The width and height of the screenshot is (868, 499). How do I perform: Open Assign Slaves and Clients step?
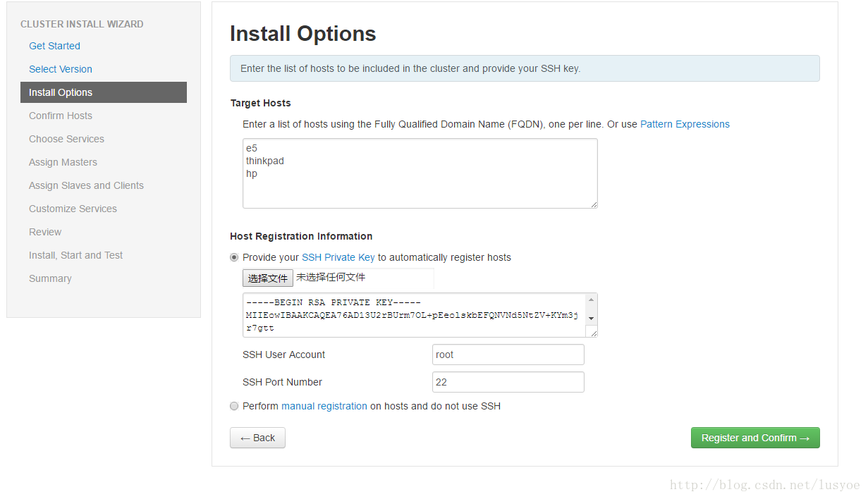[86, 185]
